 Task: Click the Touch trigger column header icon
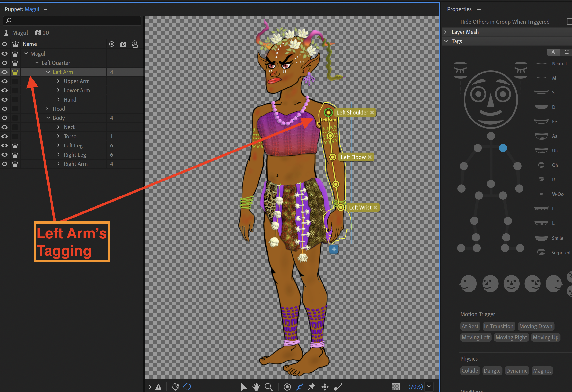135,44
